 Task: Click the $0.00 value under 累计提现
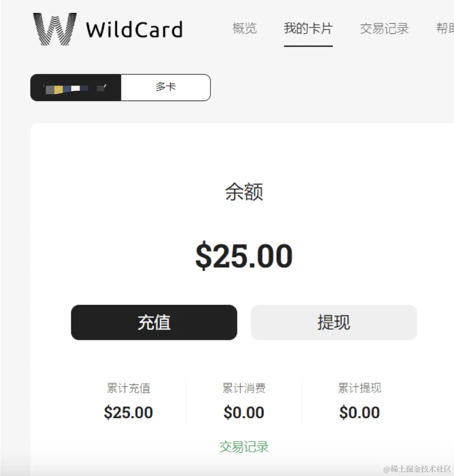359,412
